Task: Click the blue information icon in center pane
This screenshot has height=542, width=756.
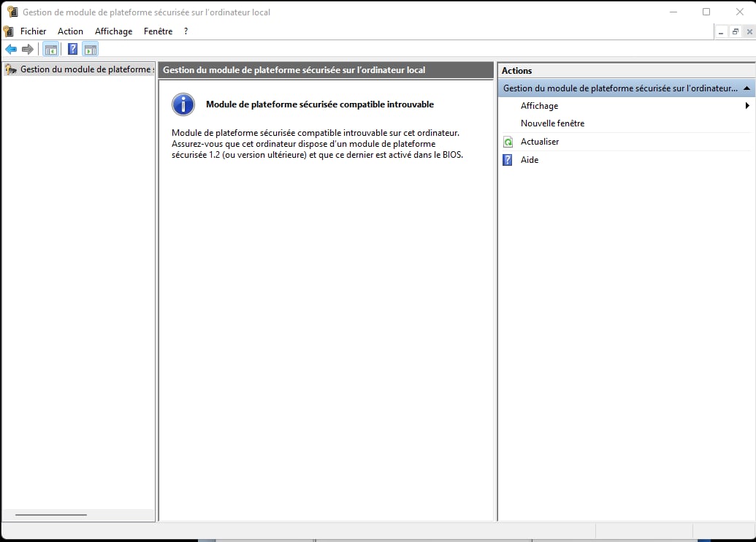Action: click(x=183, y=104)
